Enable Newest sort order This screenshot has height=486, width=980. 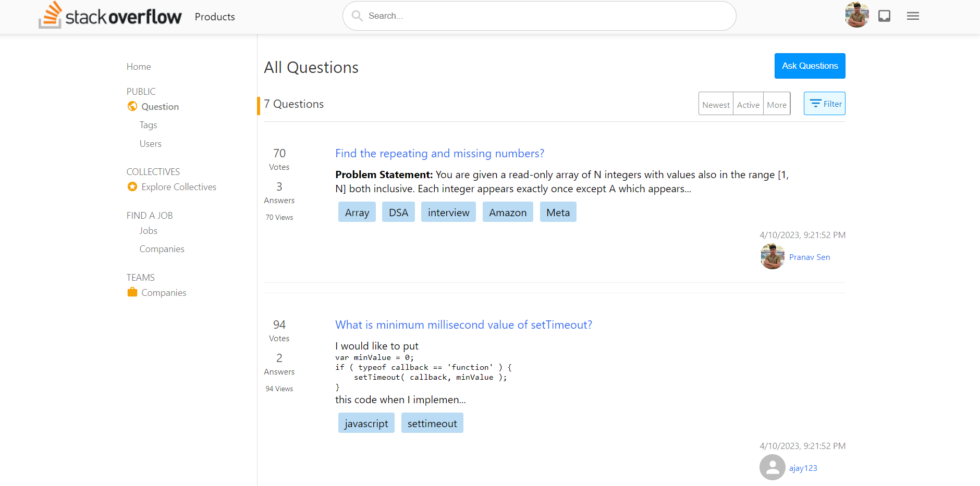click(x=716, y=104)
